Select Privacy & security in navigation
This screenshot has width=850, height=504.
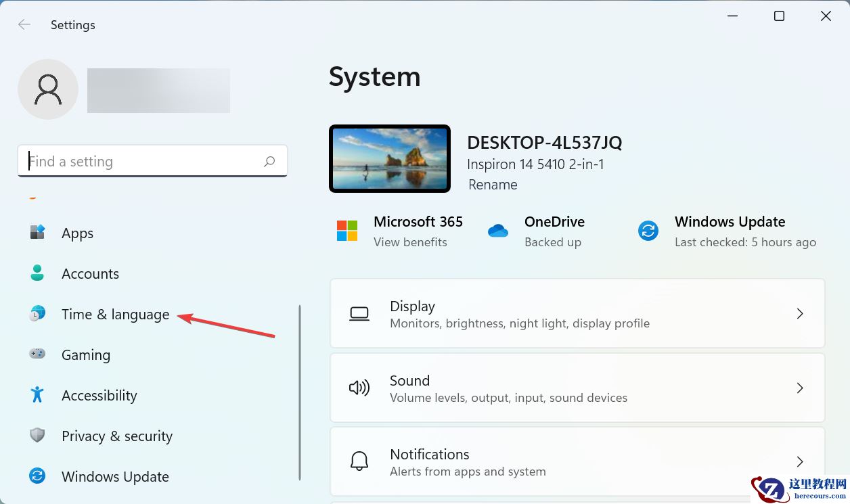(116, 436)
